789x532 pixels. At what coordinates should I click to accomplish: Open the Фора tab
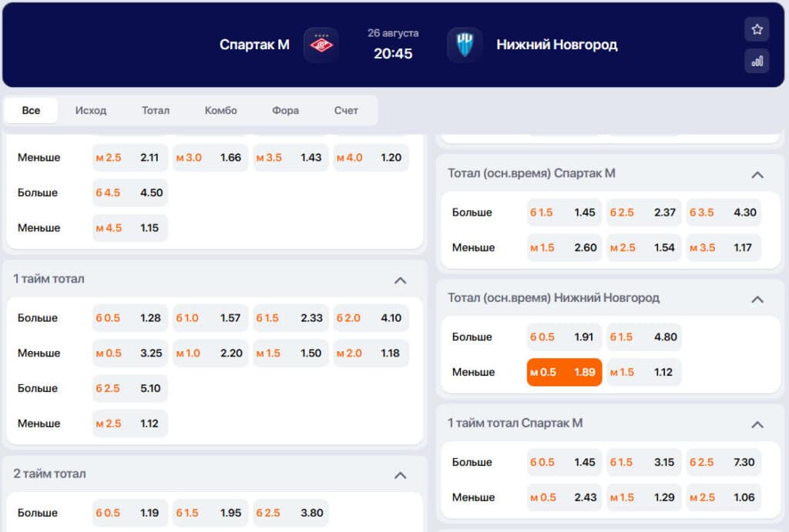click(x=285, y=110)
